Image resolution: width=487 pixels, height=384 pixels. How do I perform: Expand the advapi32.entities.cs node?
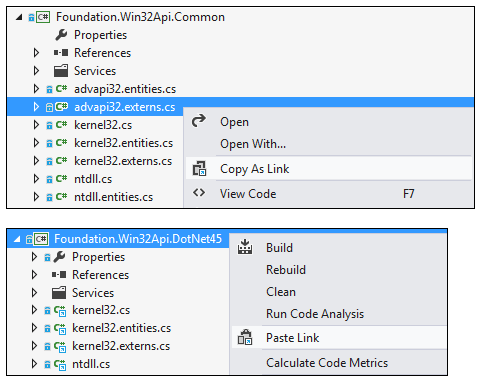(x=36, y=89)
